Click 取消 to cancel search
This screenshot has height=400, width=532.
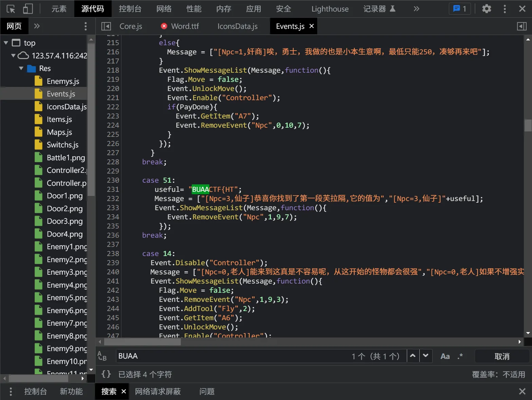coord(502,356)
